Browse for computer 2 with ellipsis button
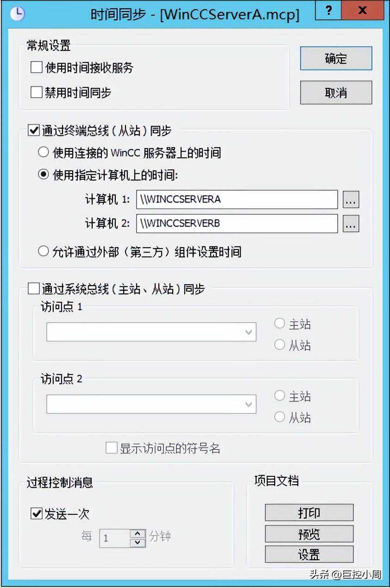The width and height of the screenshot is (390, 588). click(x=351, y=224)
